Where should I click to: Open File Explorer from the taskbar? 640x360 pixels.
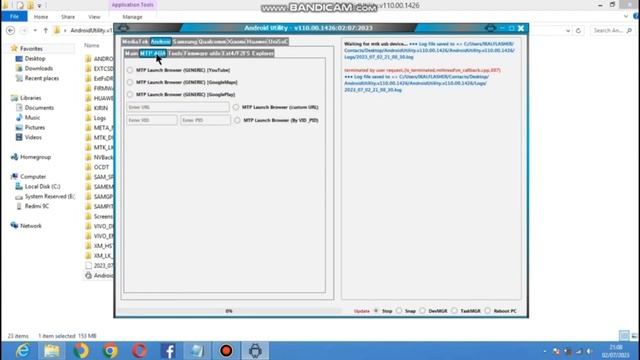tap(52, 351)
